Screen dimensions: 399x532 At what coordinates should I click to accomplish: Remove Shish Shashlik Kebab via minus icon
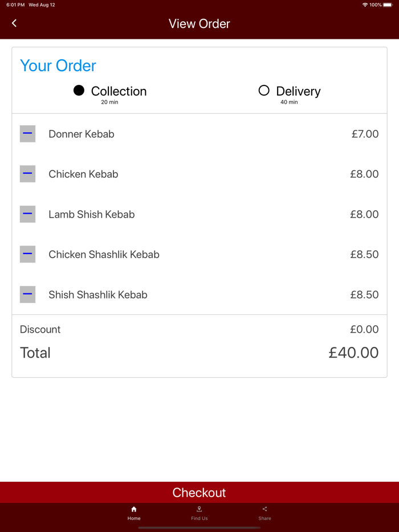point(27,294)
